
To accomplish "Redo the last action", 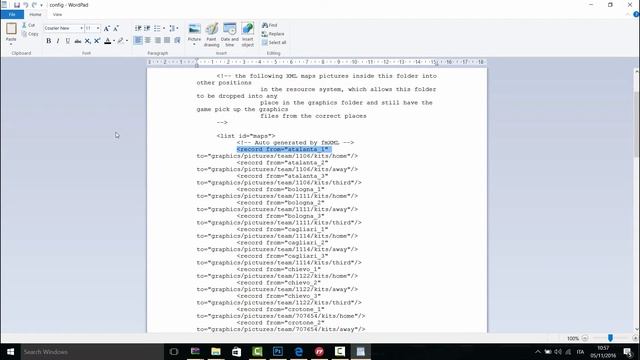I will pyautogui.click(x=34, y=5).
